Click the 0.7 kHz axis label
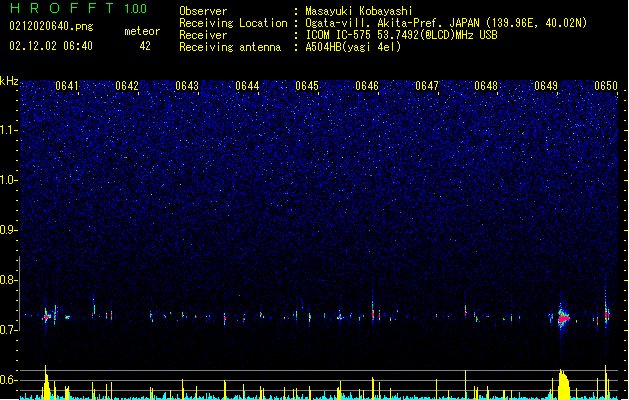The image size is (629, 400). point(9,330)
